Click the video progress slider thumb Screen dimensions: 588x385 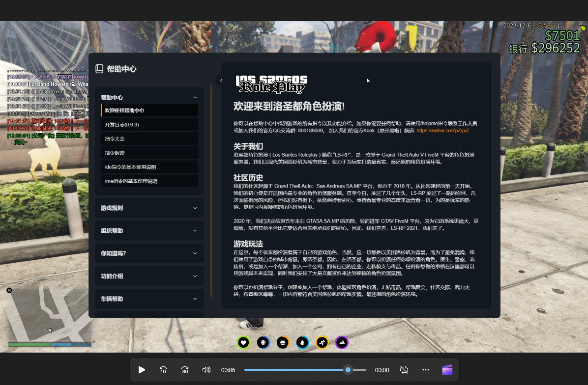348,370
